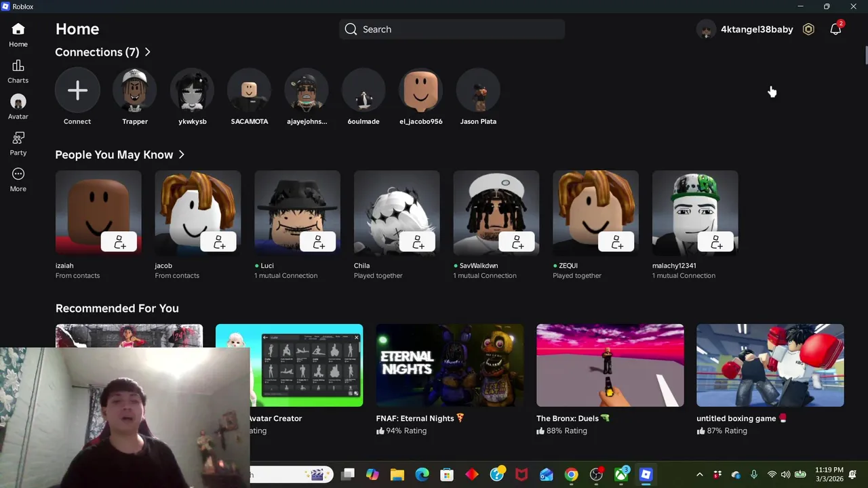This screenshot has height=488, width=868.
Task: Click the People You May Know heading
Action: [114, 155]
